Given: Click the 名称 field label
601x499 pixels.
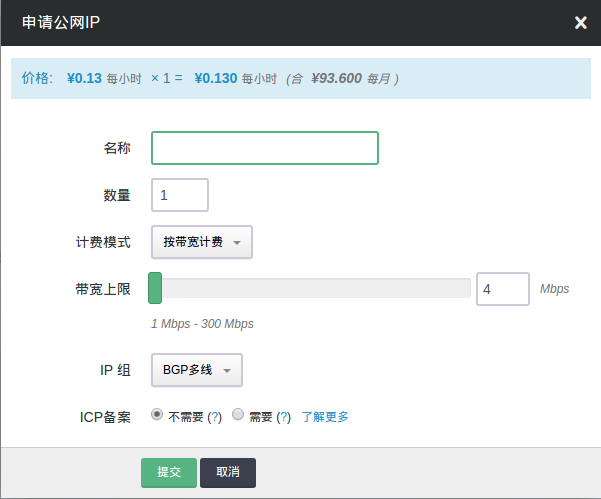Looking at the screenshot, I should (117, 148).
